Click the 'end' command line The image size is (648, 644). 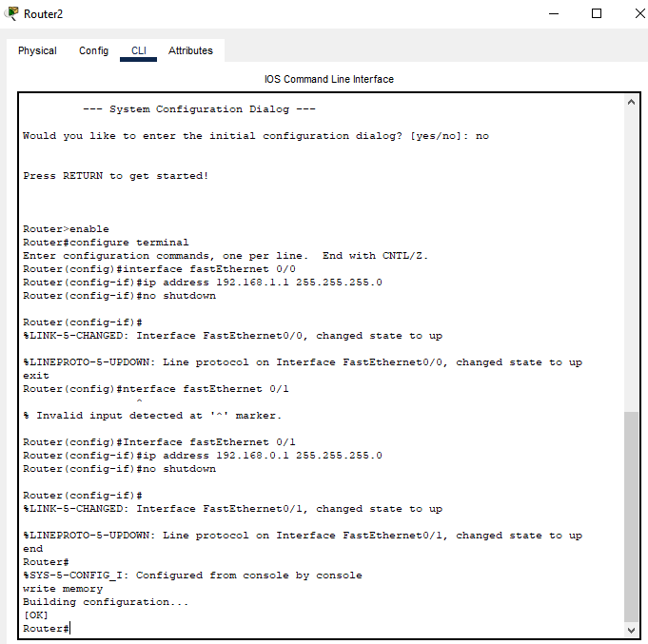32,549
